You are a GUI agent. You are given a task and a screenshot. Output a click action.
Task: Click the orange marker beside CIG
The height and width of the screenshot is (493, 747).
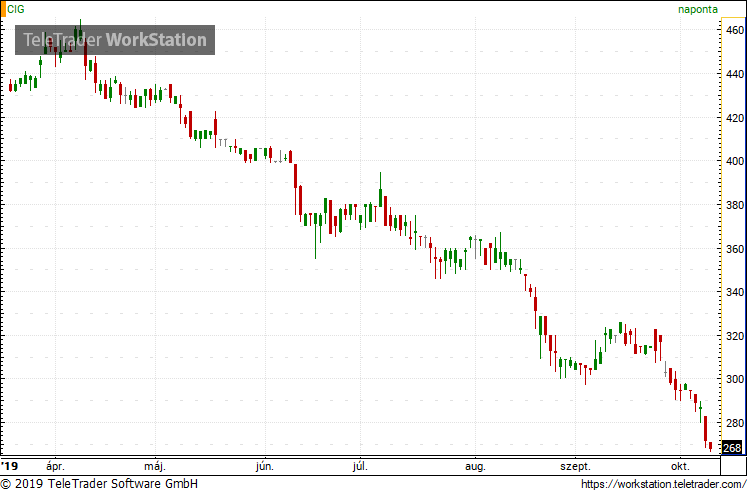[3, 9]
